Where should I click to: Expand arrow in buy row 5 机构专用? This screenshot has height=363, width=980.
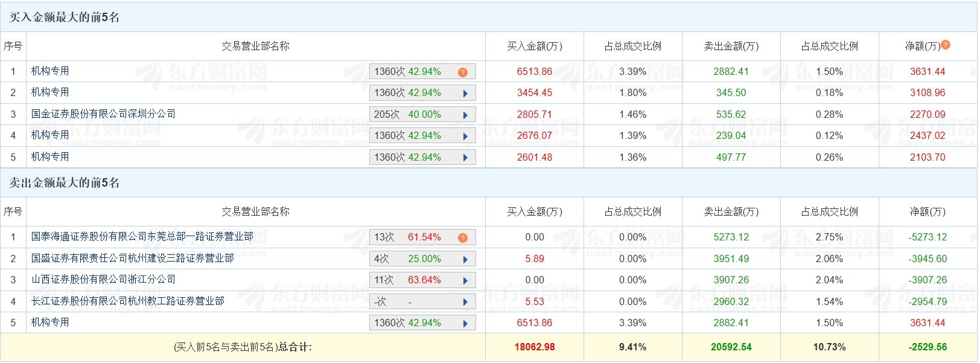pos(465,158)
